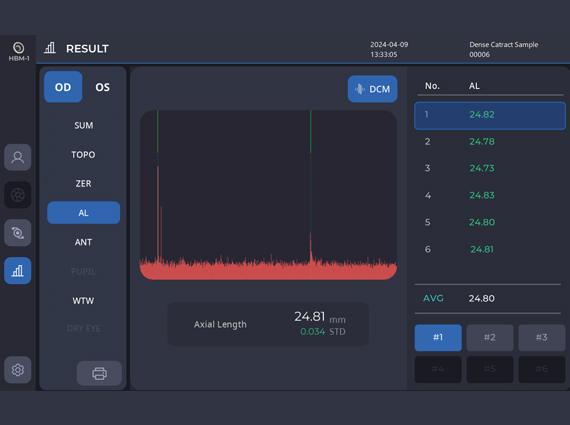
Task: Select row 4 with AL 24.83
Action: click(x=490, y=195)
